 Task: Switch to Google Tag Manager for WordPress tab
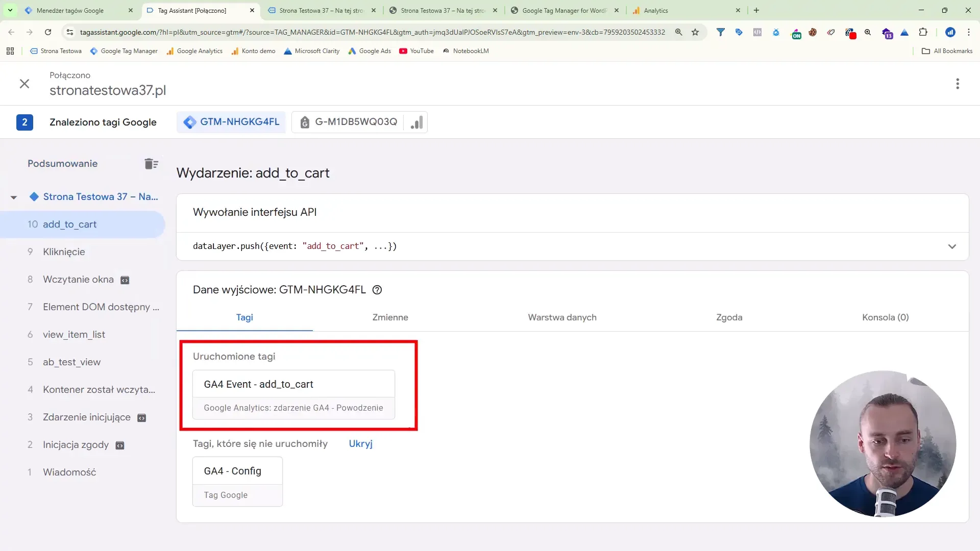pyautogui.click(x=565, y=10)
